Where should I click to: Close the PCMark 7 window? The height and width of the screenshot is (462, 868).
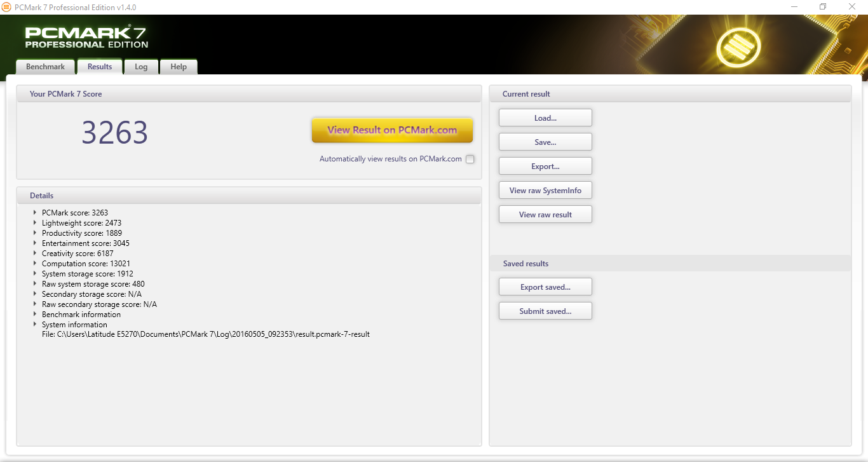tap(852, 7)
